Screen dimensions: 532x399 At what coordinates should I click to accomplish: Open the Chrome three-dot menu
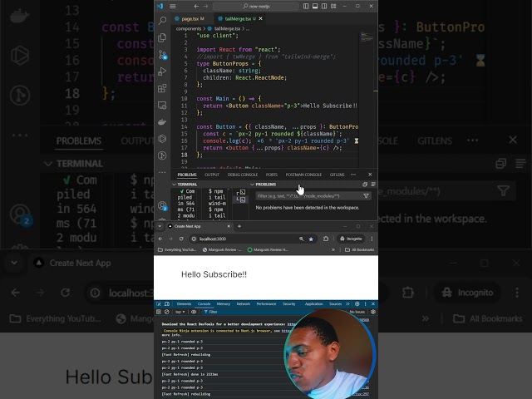pyautogui.click(x=372, y=239)
